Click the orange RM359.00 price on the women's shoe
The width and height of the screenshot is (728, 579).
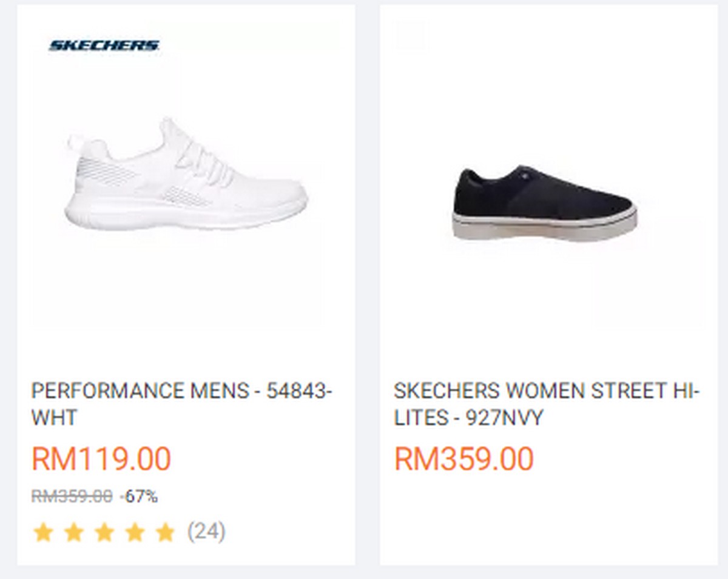coord(464,458)
